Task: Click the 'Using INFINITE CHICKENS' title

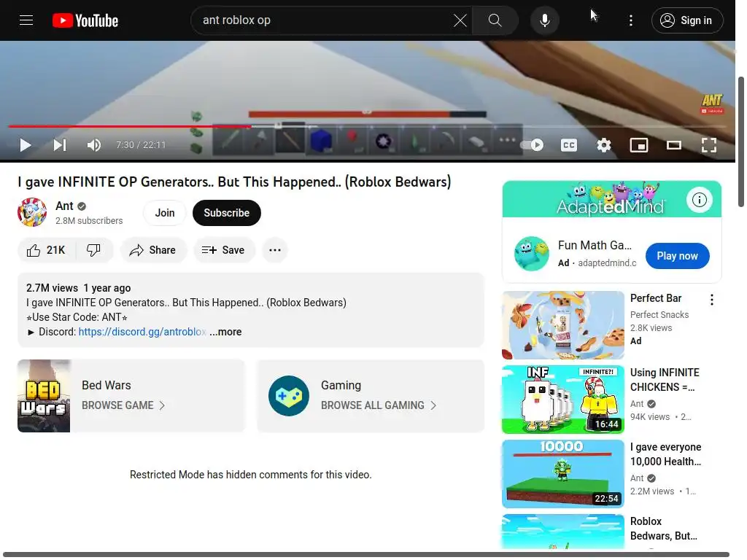Action: pos(665,379)
